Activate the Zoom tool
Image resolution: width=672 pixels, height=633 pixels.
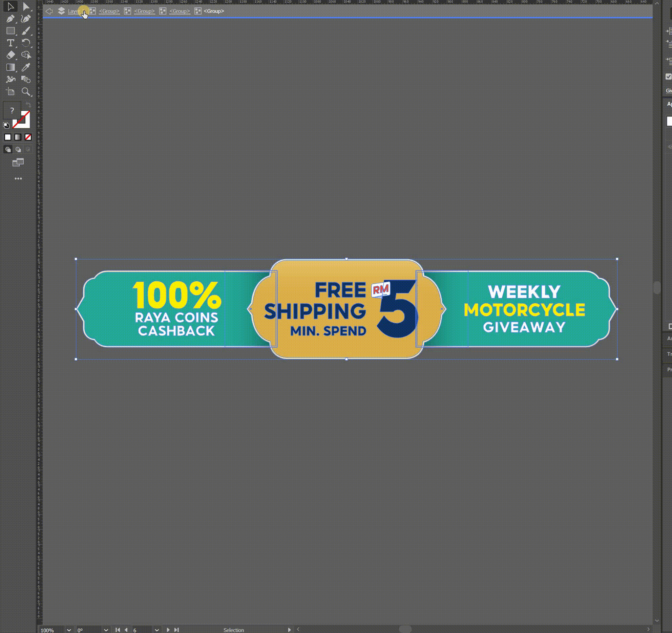pos(26,91)
